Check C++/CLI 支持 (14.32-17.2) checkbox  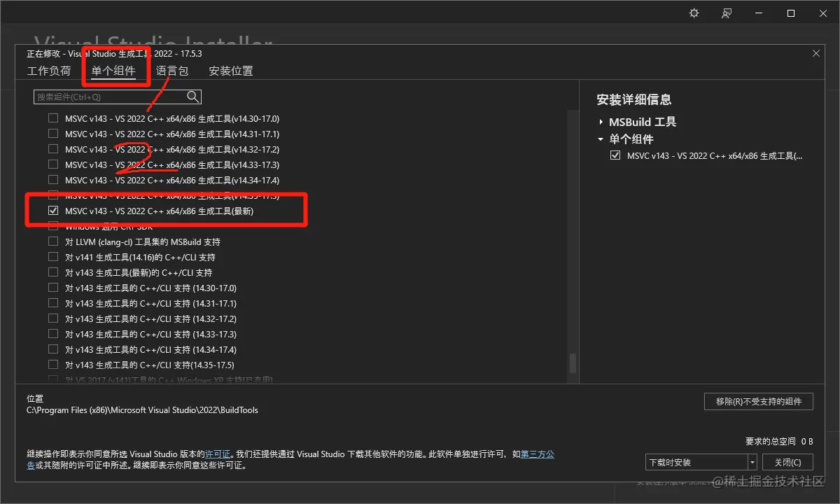click(53, 318)
